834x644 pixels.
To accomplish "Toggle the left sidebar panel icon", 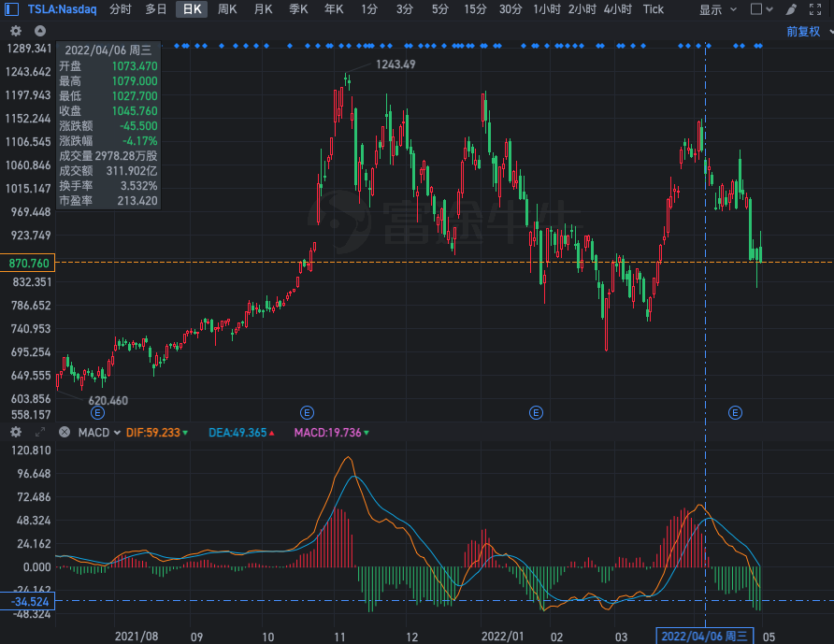I will point(11,9).
